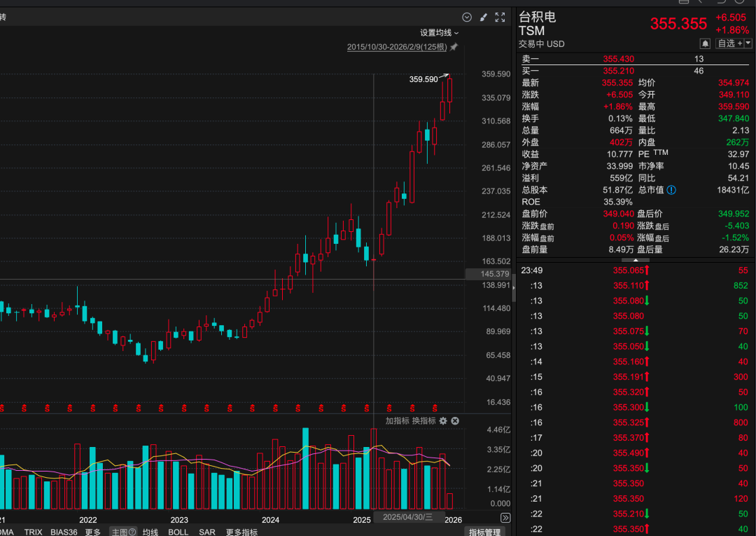
Task: Click the 盘前价 value 349.040
Action: pyautogui.click(x=619, y=214)
